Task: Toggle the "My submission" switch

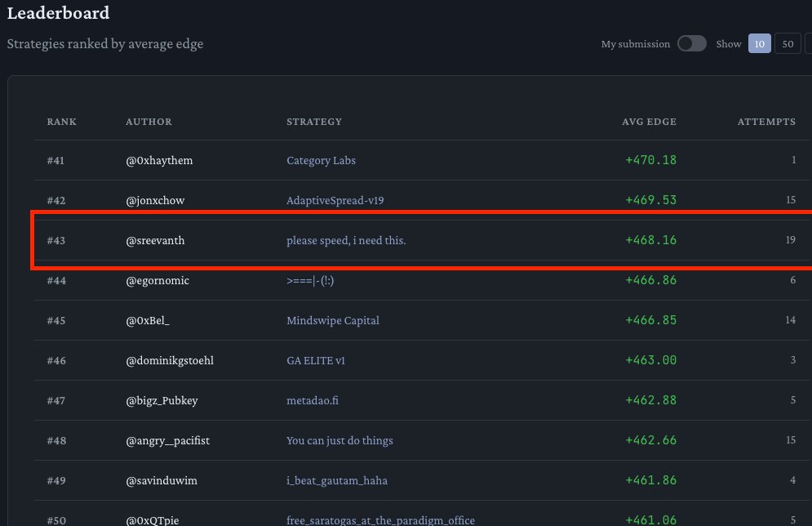Action: tap(691, 43)
